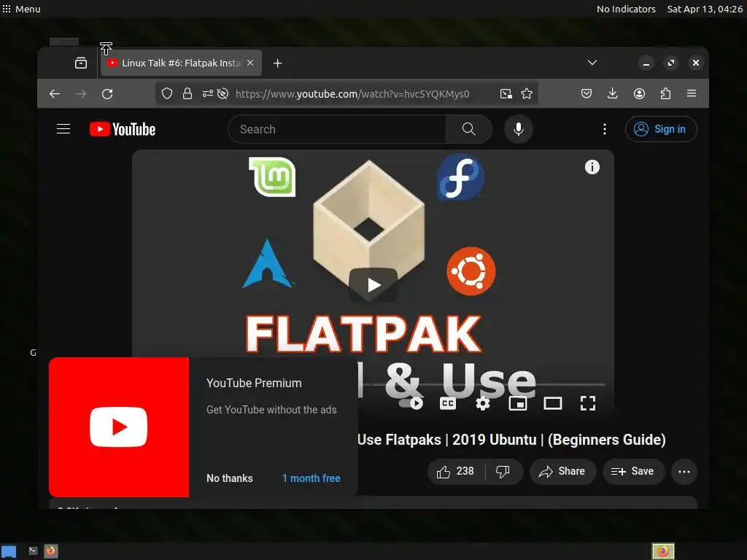
Task: Toggle autoplay switch in player
Action: [411, 403]
